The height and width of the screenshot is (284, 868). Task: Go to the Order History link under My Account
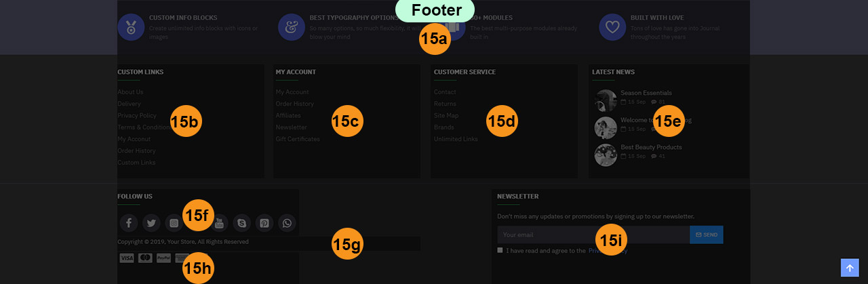coord(294,104)
